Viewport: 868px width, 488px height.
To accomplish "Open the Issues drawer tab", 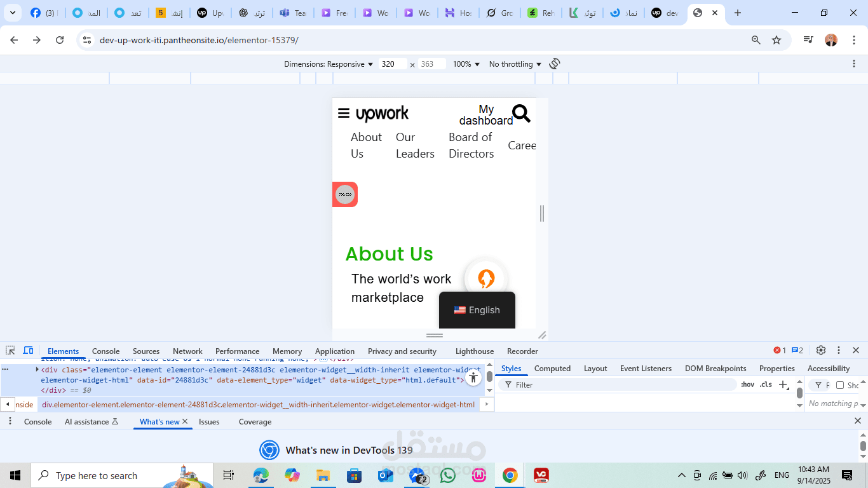I will (209, 421).
